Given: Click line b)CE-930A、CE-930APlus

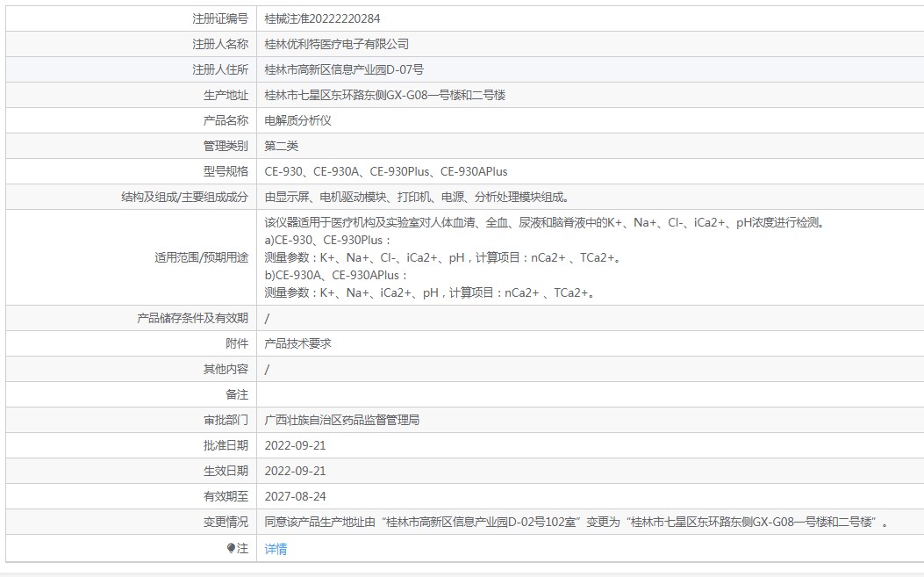Looking at the screenshot, I should [336, 275].
